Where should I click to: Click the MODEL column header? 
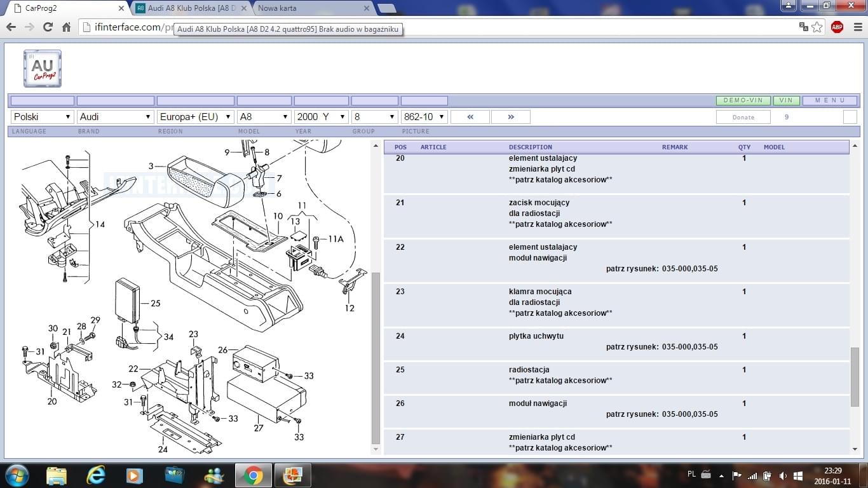(774, 147)
